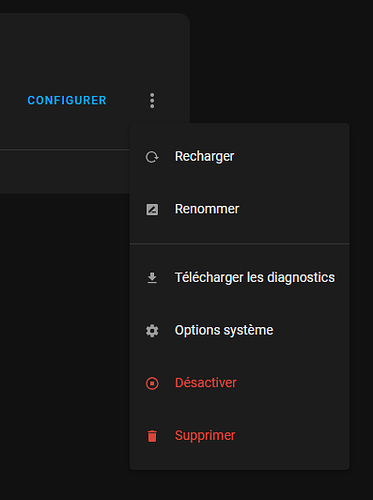Viewport: 373px width, 500px height.
Task: Toggle the three-dot overflow menu button
Action: point(152,100)
